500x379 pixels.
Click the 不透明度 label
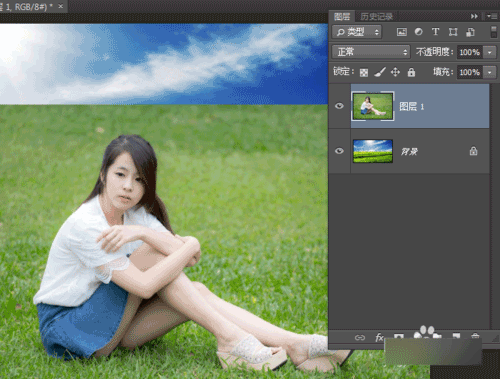434,52
